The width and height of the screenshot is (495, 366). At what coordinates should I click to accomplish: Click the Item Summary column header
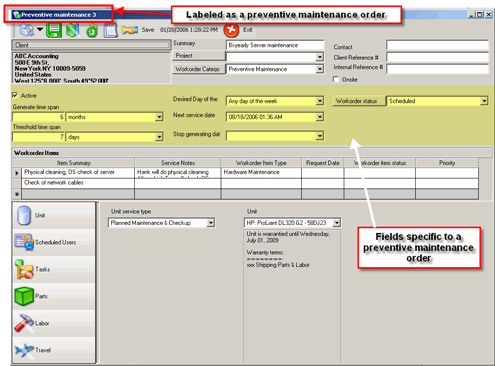coord(73,163)
